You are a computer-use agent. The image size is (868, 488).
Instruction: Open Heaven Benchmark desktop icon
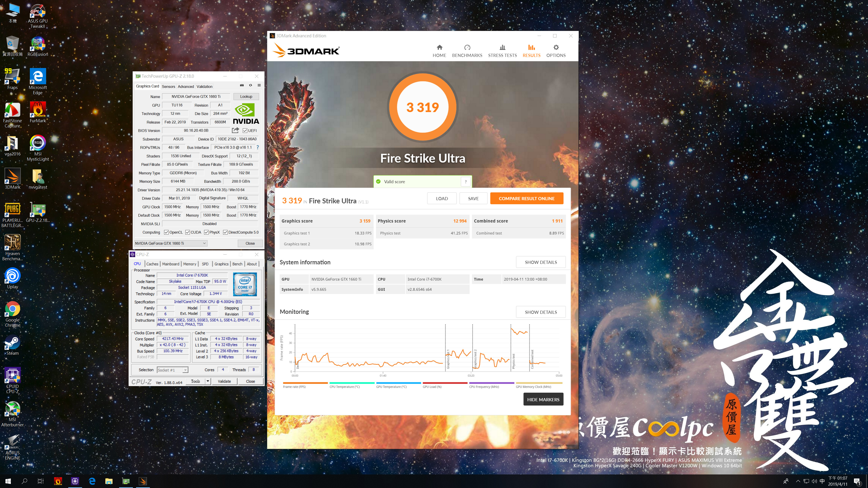pyautogui.click(x=12, y=248)
